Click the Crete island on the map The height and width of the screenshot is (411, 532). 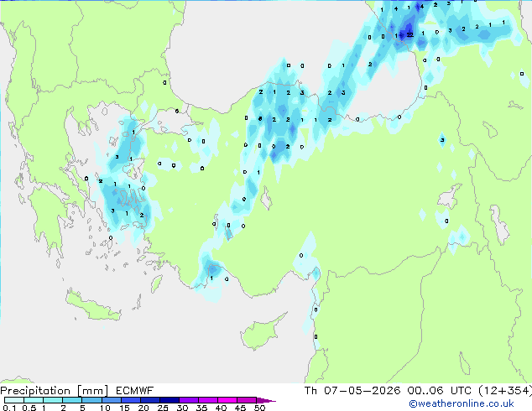coord(93,307)
